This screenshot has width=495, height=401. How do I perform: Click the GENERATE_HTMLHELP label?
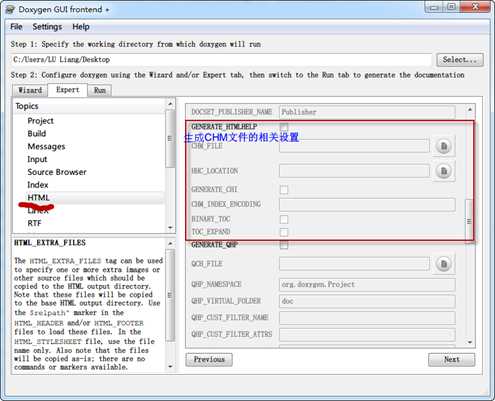pos(224,127)
